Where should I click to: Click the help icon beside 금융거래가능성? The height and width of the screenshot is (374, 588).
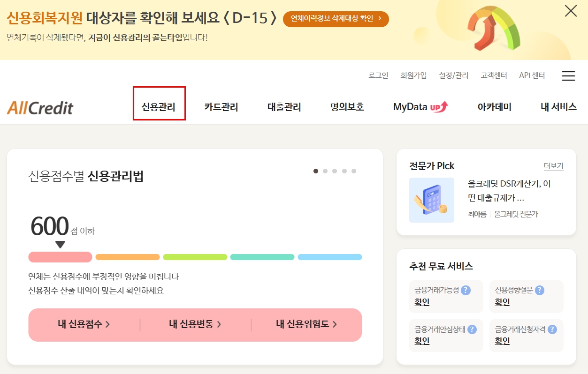466,291
